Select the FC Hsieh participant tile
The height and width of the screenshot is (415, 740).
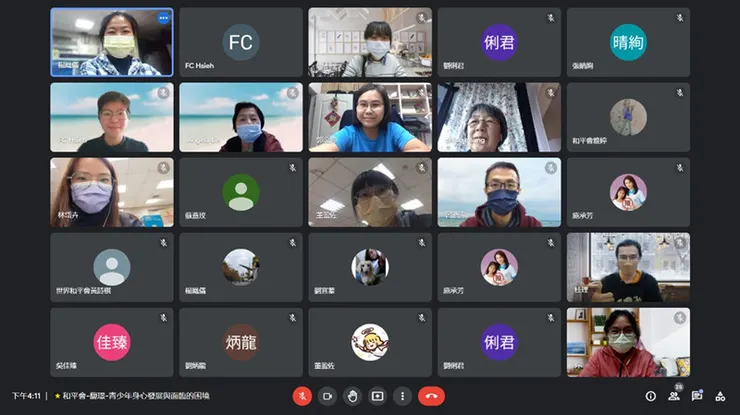point(241,42)
